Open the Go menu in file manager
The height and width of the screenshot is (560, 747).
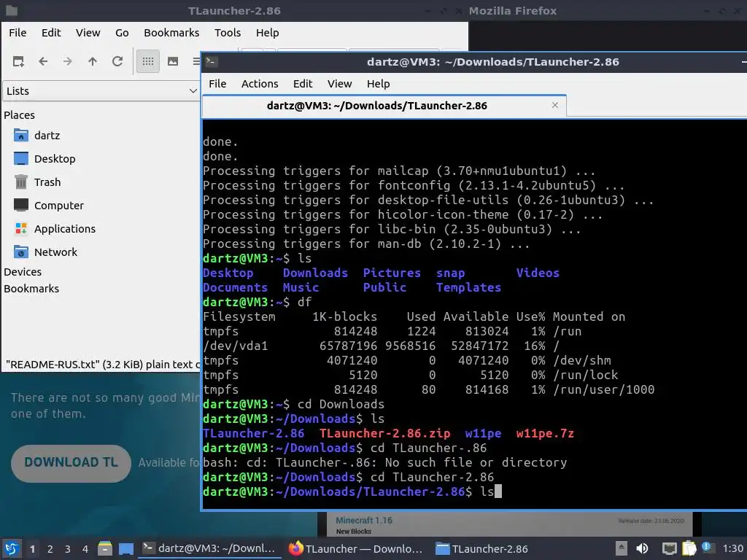tap(122, 33)
